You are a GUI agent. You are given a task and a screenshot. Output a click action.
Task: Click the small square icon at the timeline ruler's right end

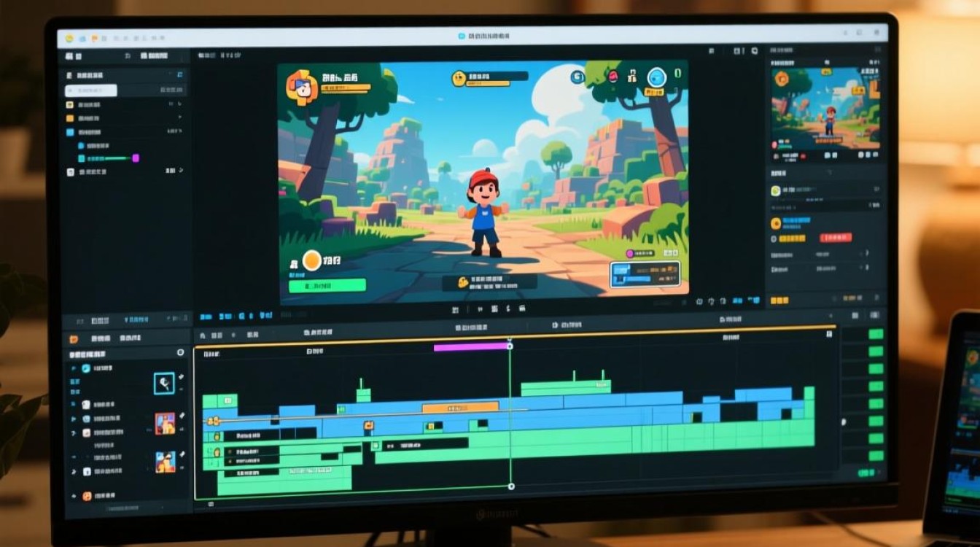coord(829,334)
